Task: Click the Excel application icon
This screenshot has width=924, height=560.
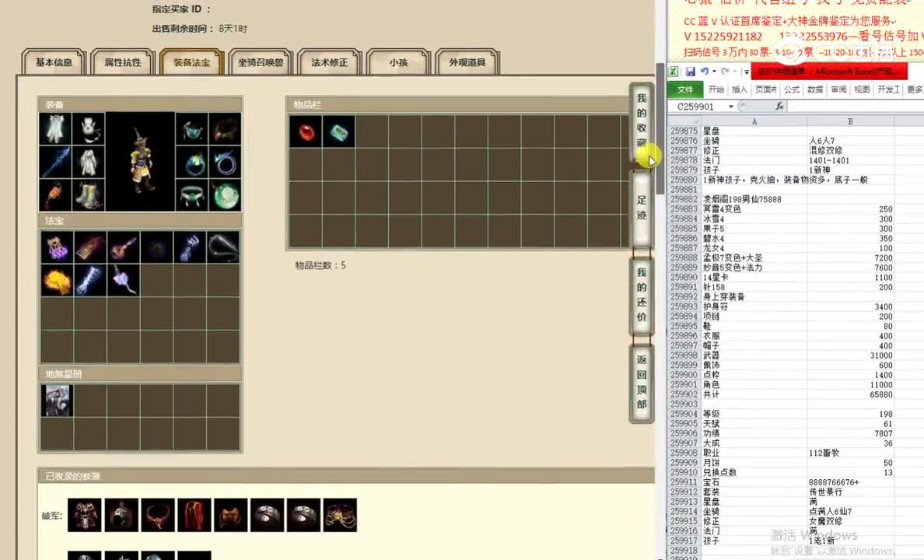Action: (674, 72)
